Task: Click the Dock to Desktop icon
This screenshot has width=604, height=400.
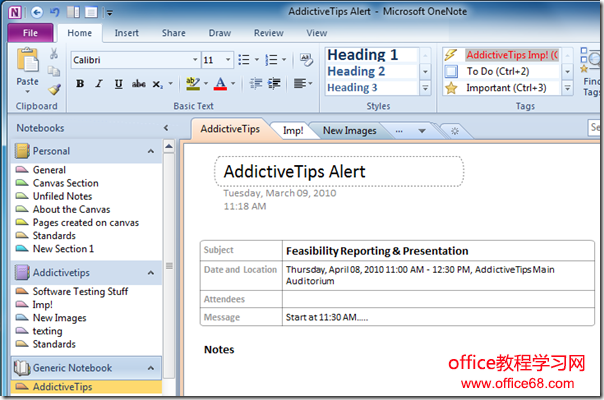Action: pos(73,12)
